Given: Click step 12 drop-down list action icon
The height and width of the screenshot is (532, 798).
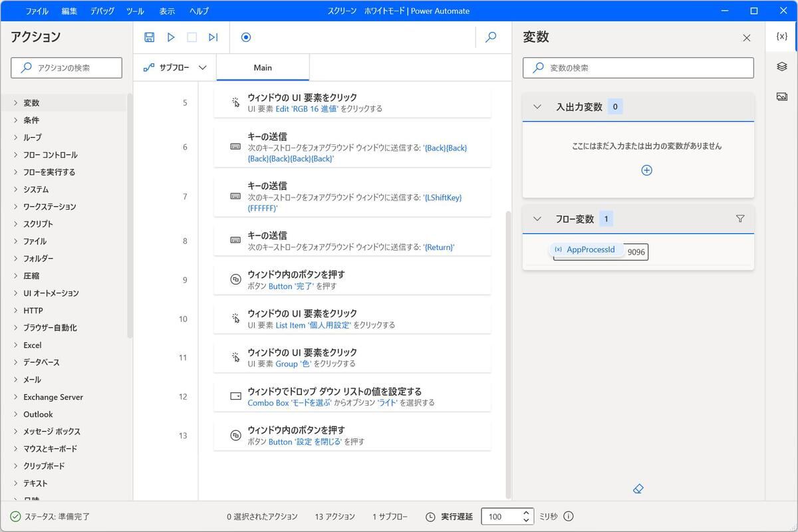Looking at the screenshot, I should tap(235, 396).
